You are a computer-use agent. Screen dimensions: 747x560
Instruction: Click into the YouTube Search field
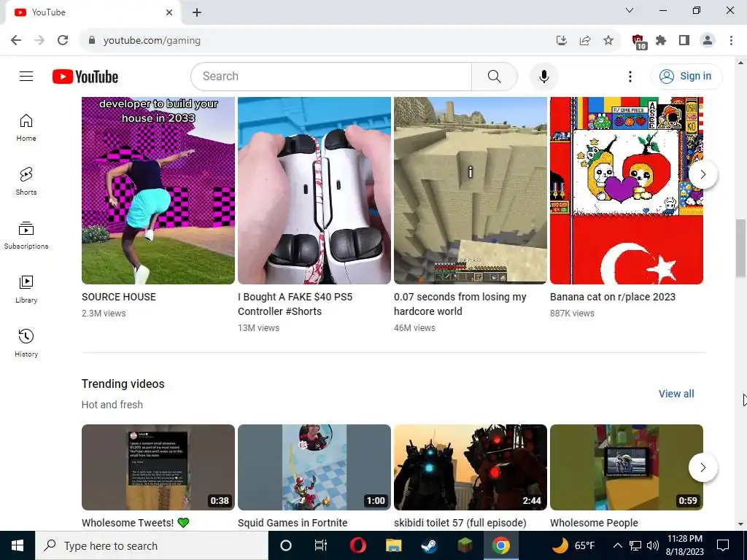pyautogui.click(x=331, y=76)
